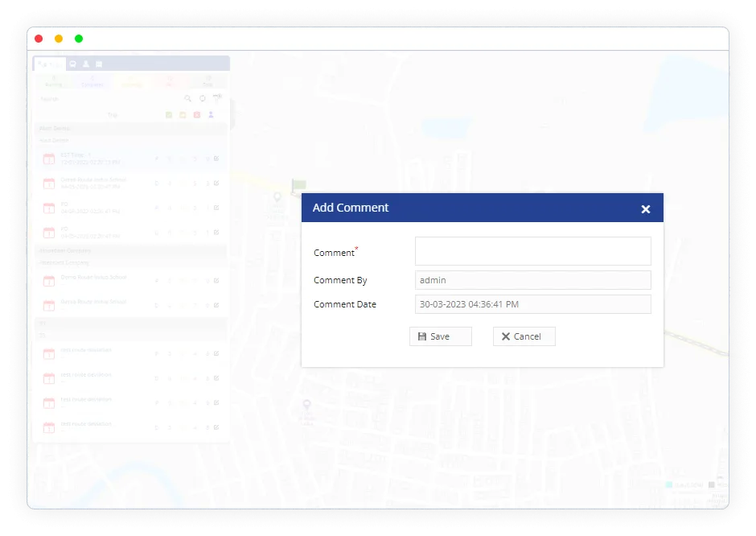Click the Comment Date field
This screenshot has height=536, width=756.
click(532, 304)
